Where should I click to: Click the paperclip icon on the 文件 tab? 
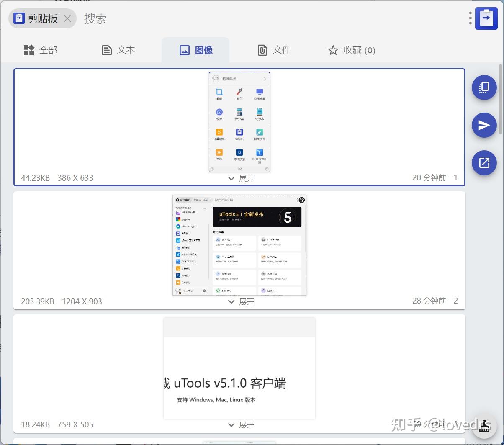(x=262, y=50)
